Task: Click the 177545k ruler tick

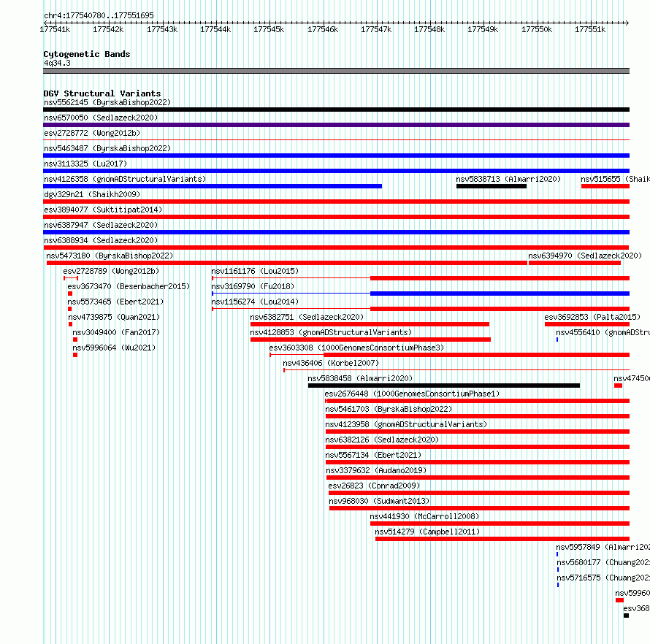Action: (x=269, y=29)
